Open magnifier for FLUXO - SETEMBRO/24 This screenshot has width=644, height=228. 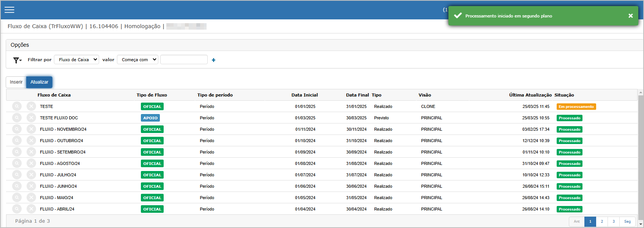[17, 152]
